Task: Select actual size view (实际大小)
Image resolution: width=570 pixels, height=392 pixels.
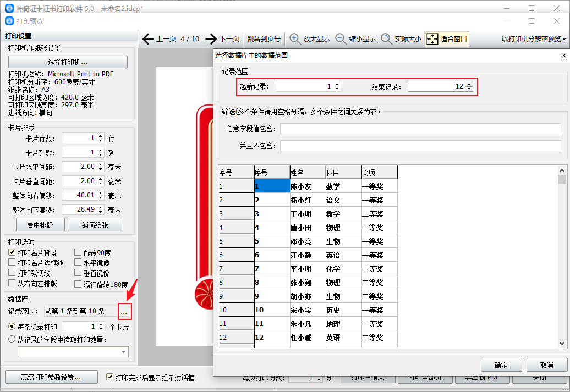Action: pyautogui.click(x=401, y=39)
